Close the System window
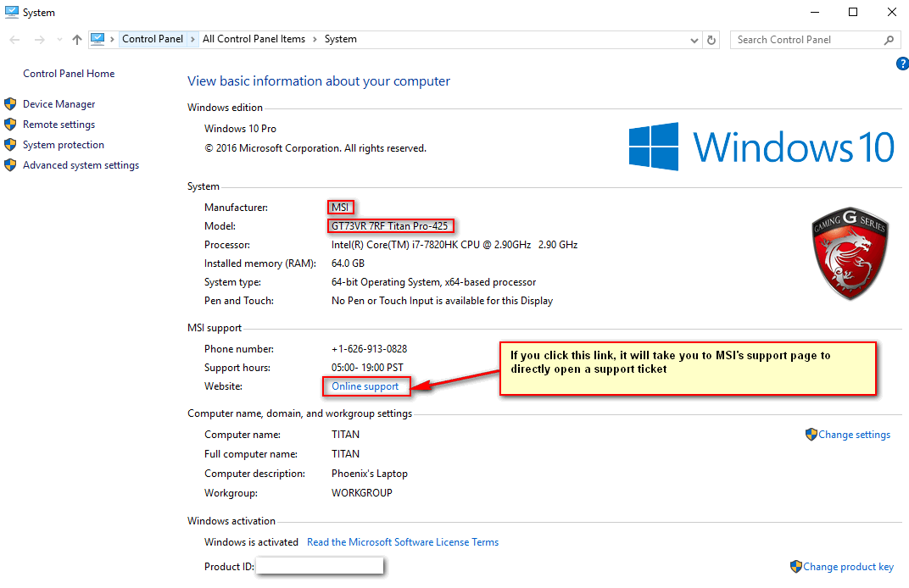The width and height of the screenshot is (909, 588). (x=892, y=12)
